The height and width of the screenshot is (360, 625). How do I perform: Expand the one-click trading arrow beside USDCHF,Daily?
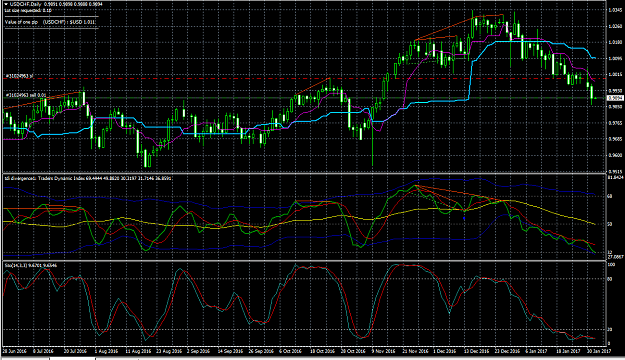pyautogui.click(x=6, y=4)
